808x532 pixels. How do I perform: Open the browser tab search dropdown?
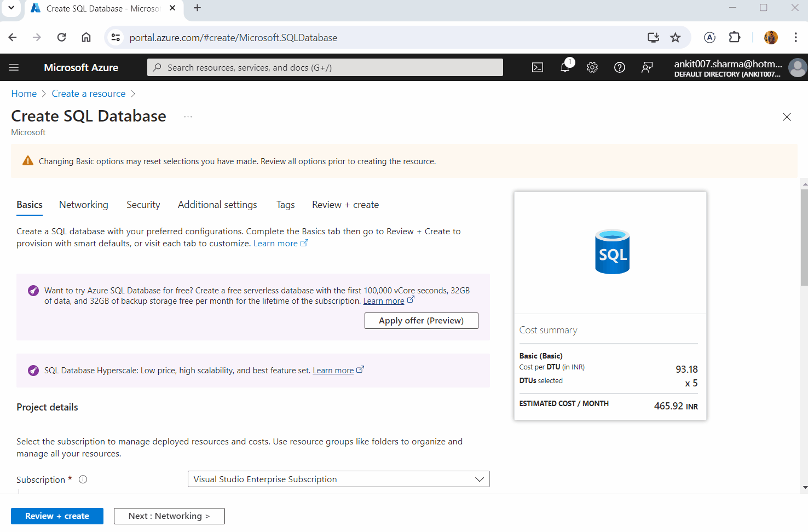click(11, 8)
